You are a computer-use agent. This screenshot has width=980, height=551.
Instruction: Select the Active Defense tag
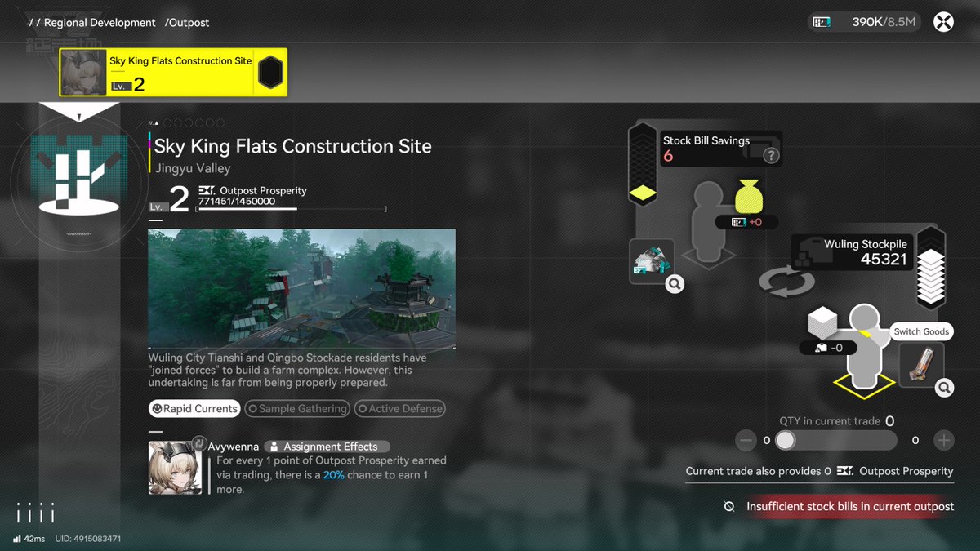tap(400, 408)
